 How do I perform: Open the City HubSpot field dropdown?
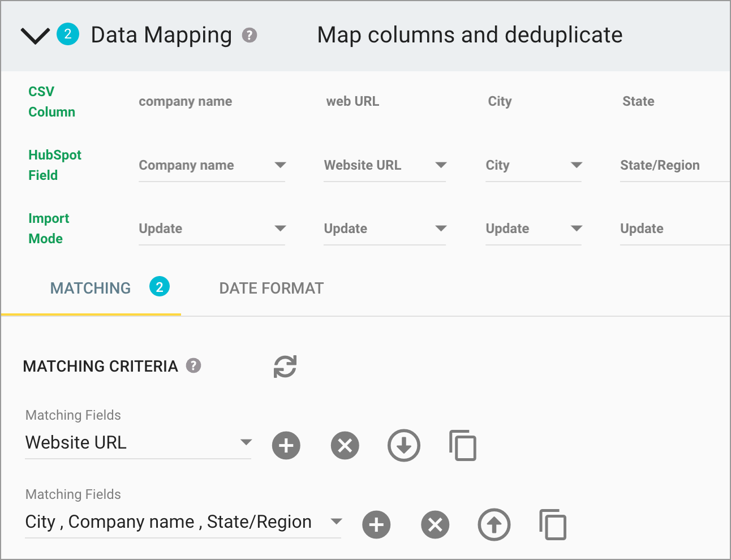(x=534, y=165)
